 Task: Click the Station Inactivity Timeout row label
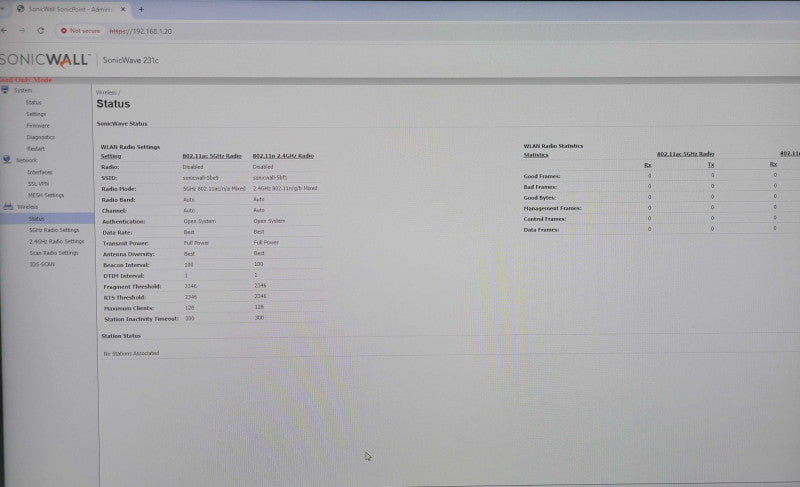(x=141, y=319)
